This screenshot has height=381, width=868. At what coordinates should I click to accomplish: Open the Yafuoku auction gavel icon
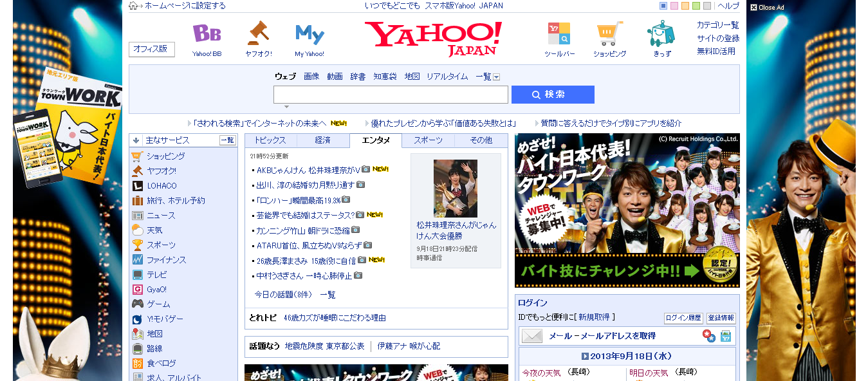[258, 33]
